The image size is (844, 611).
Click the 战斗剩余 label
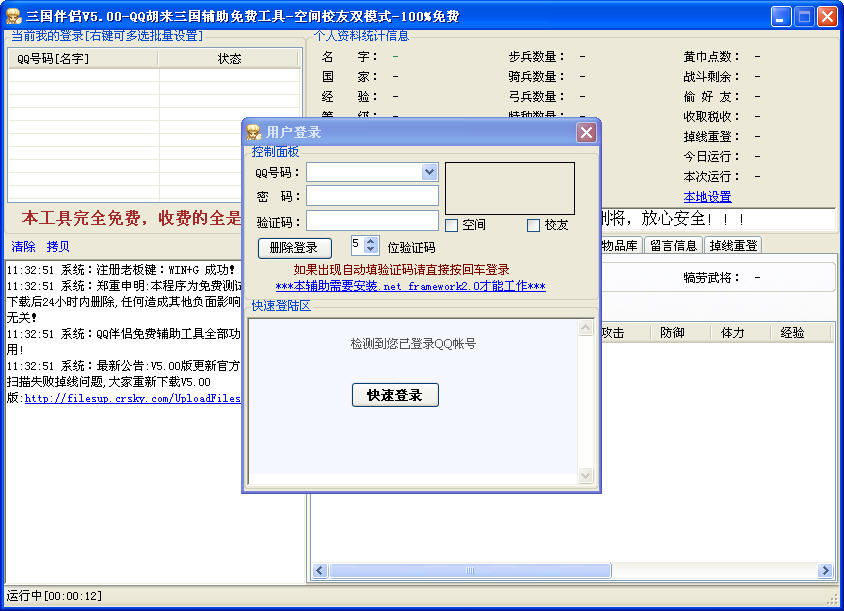pyautogui.click(x=711, y=76)
